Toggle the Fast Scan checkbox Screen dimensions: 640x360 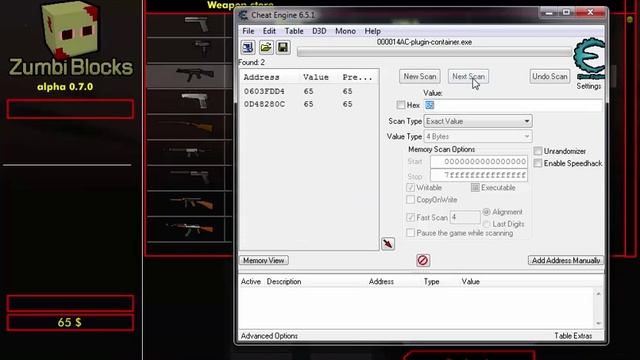[411, 218]
